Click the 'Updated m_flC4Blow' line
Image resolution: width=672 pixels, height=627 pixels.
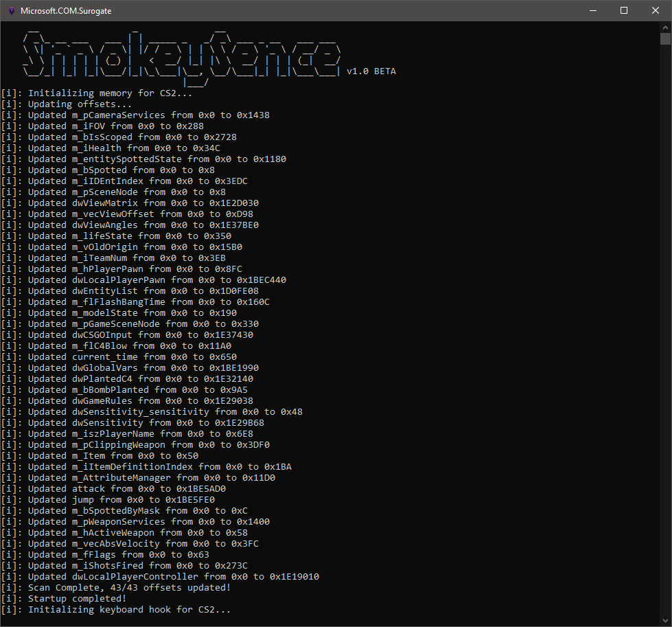[x=116, y=346]
